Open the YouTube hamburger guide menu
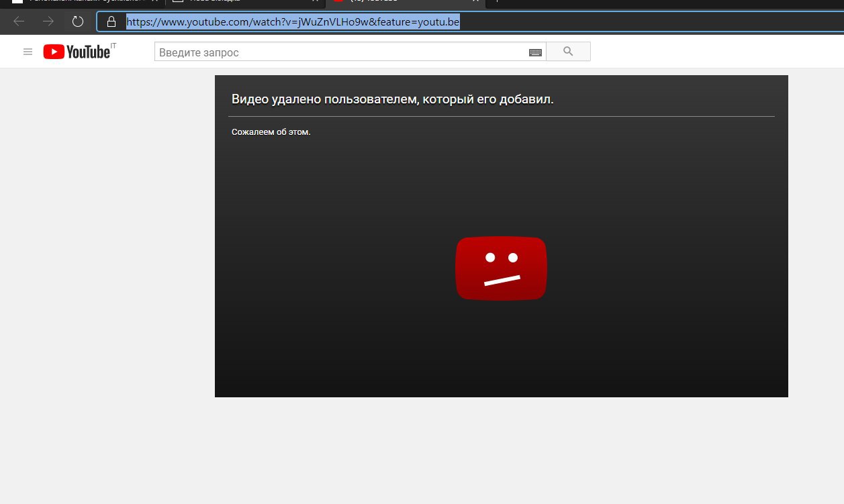This screenshot has width=844, height=504. tap(28, 52)
